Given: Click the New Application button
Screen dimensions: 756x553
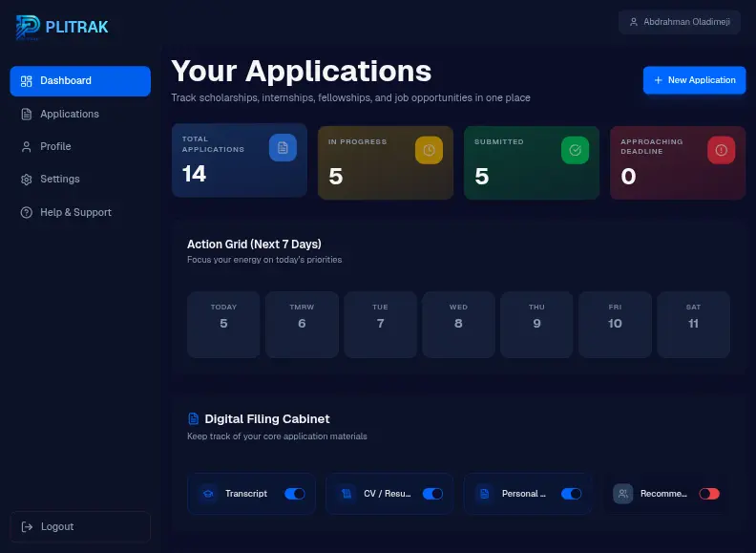Looking at the screenshot, I should [x=694, y=80].
